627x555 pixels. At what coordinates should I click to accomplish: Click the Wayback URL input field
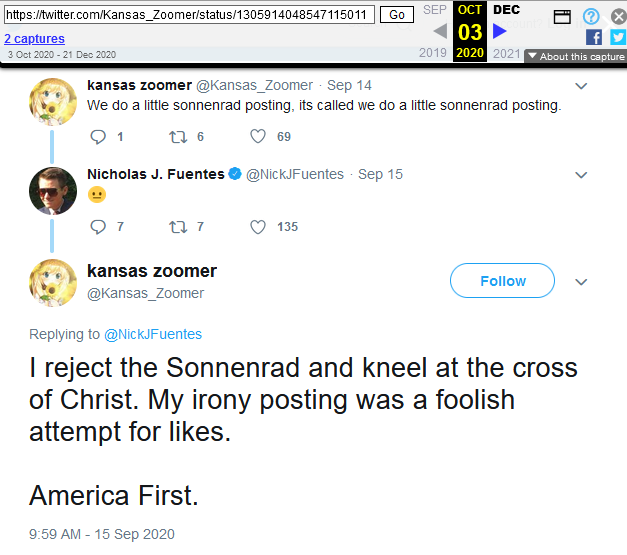[190, 15]
